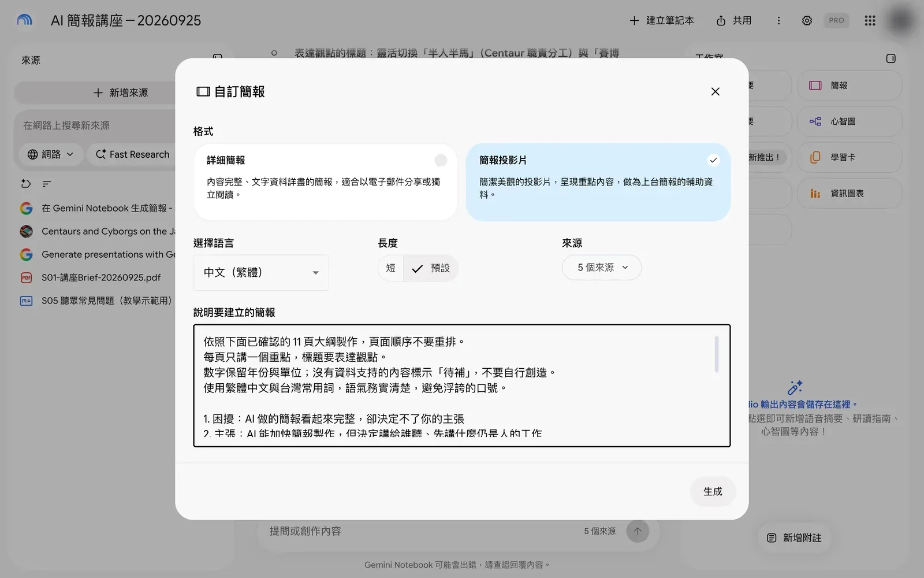Click the 新推出！ badge in studio panel
The height and width of the screenshot is (578, 924).
pyautogui.click(x=765, y=157)
